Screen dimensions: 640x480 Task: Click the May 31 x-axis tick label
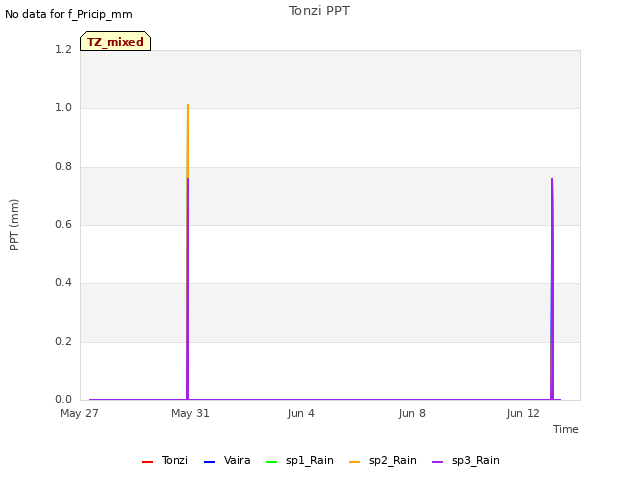[x=190, y=413]
